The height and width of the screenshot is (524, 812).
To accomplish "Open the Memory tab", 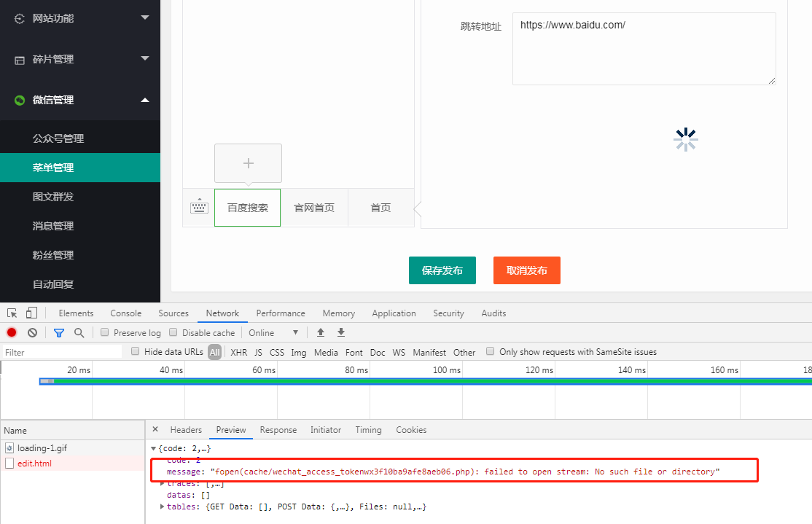I will (339, 313).
